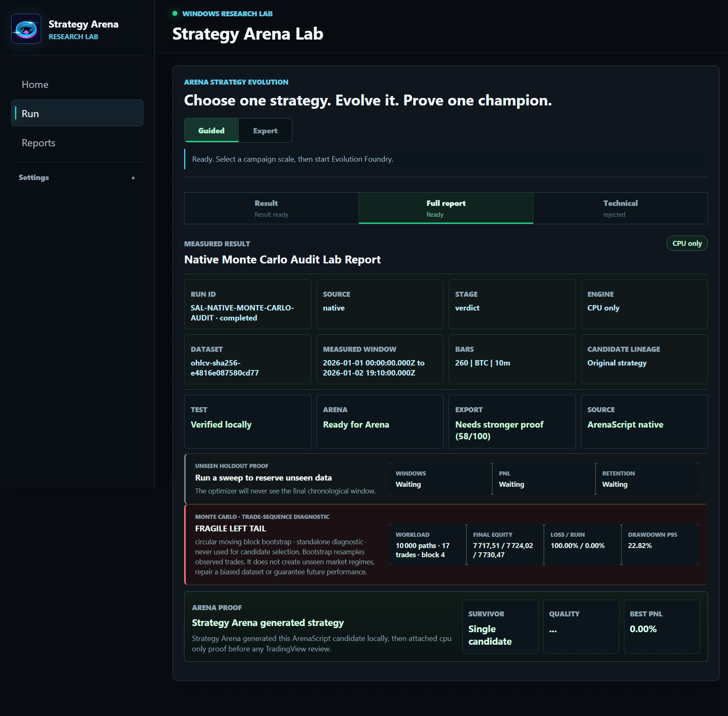
Task: Click Needs stronger proof (58/100) export status
Action: [x=499, y=431]
